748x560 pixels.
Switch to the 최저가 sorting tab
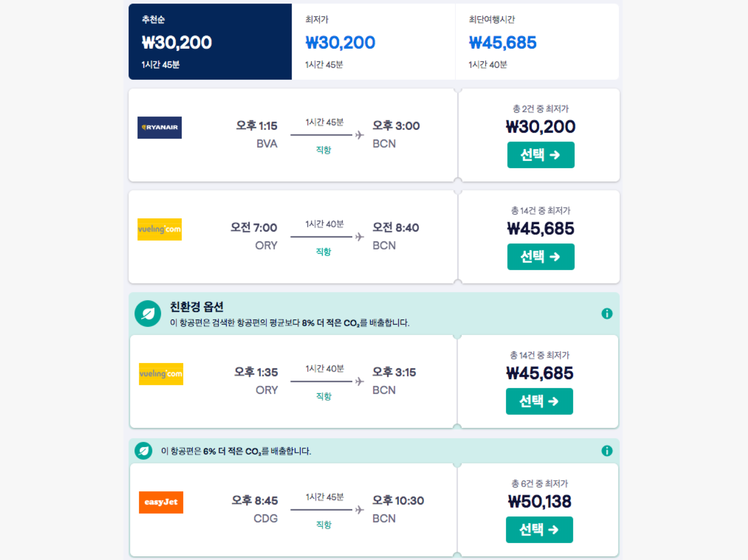pos(374,42)
